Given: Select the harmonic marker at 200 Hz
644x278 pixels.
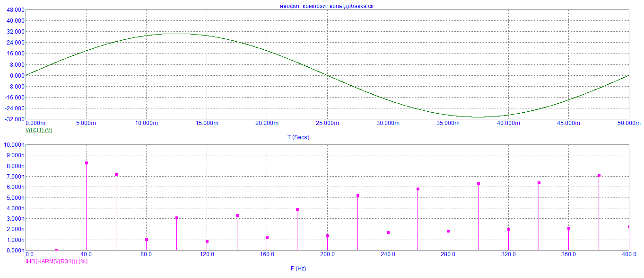Looking at the screenshot, I should [x=328, y=236].
